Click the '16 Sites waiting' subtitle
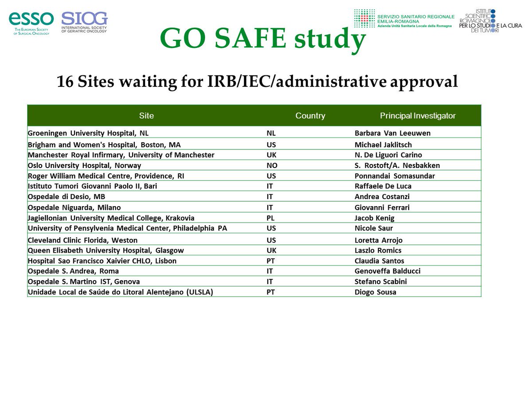 tap(257, 82)
